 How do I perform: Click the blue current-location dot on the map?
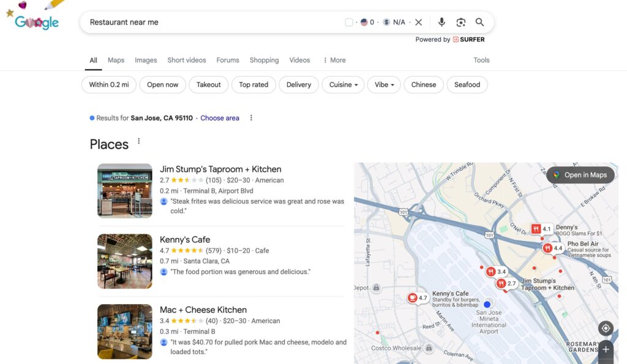(487, 303)
